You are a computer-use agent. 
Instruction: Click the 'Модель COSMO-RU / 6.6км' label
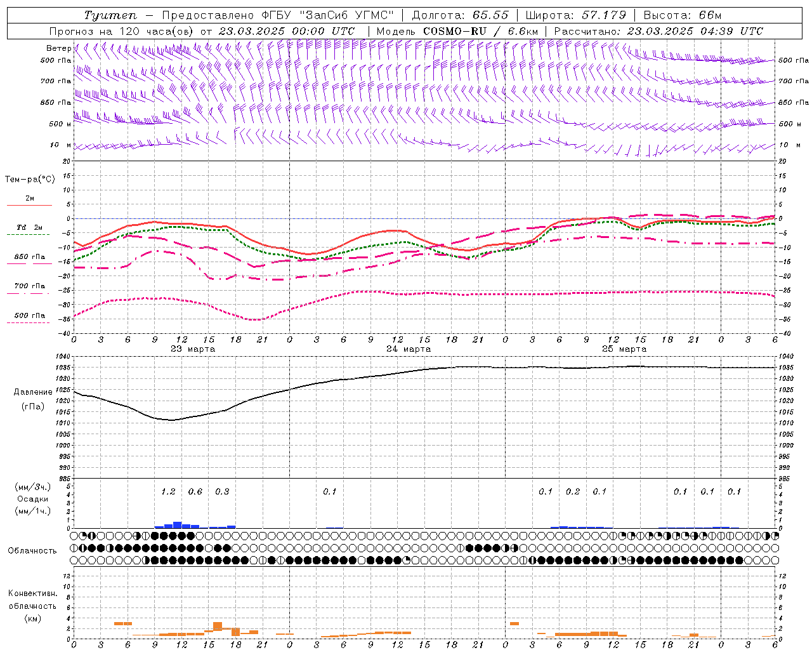(x=457, y=31)
